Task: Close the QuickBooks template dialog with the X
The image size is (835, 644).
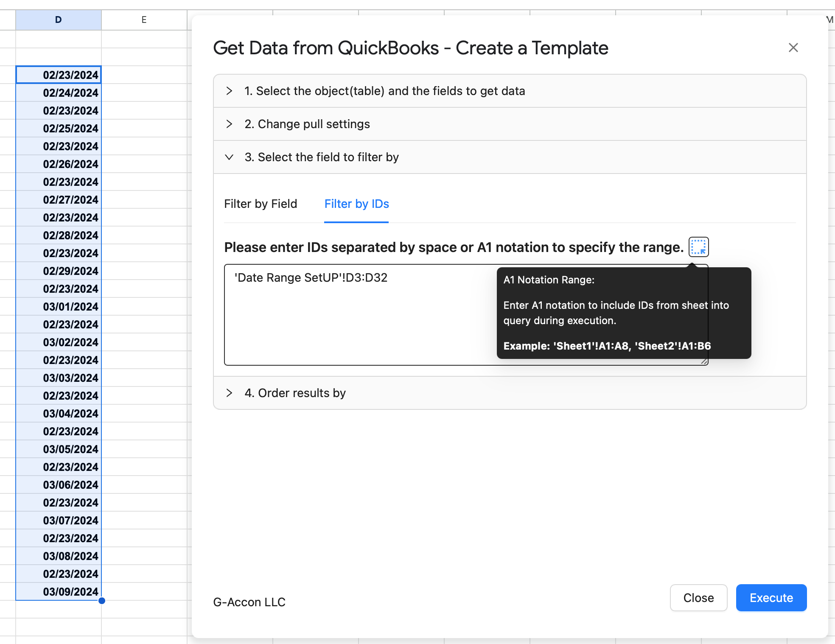Action: [793, 48]
